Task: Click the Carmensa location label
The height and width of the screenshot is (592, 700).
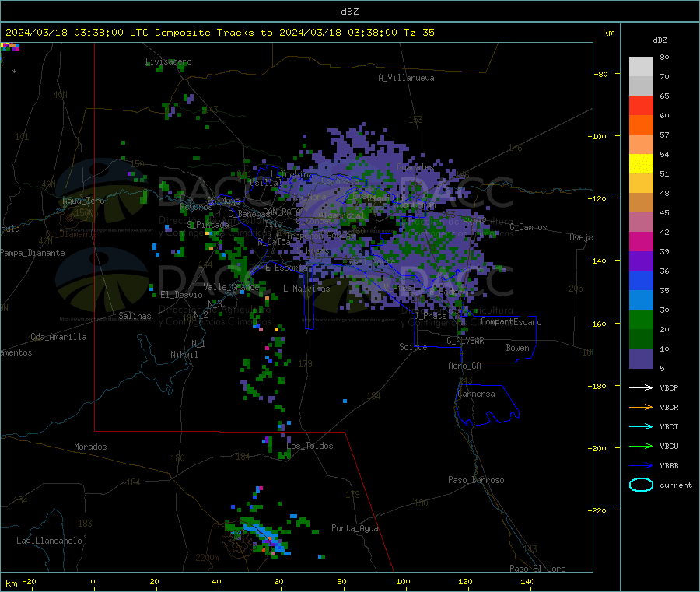Action: (476, 394)
